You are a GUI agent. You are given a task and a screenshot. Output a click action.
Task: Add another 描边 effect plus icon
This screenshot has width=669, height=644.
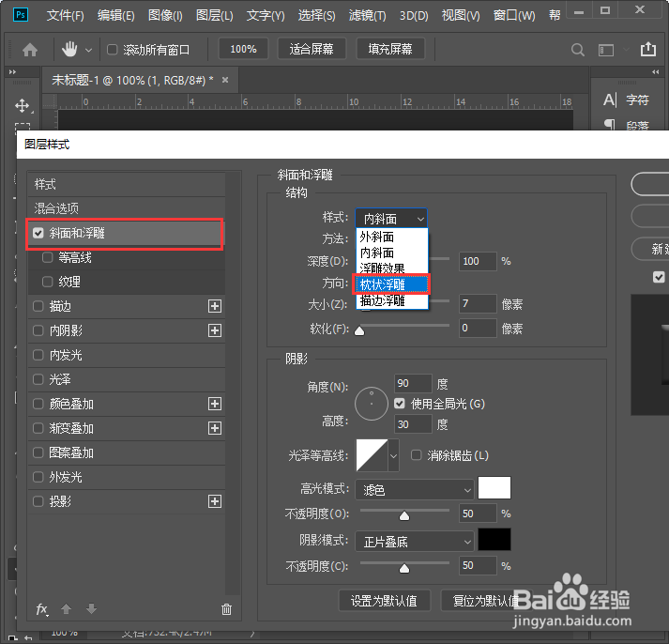215,306
